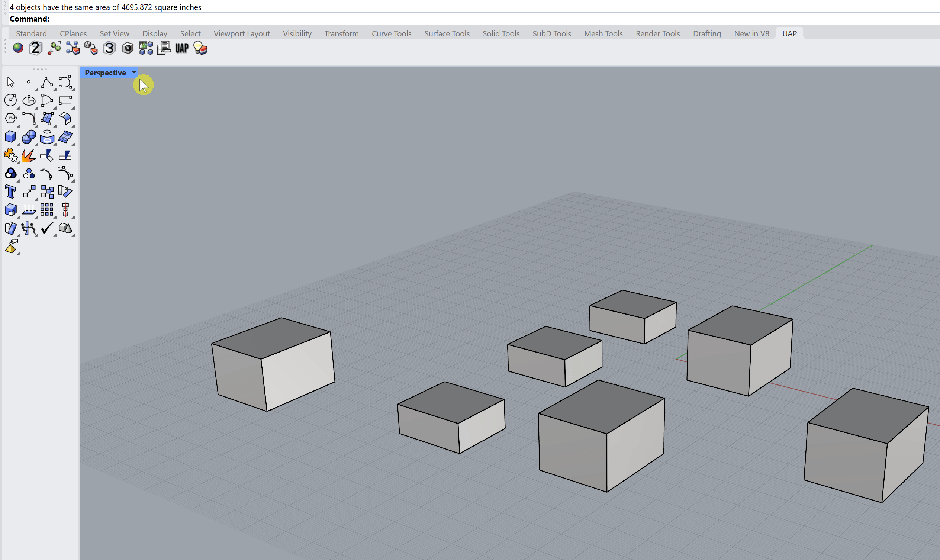Screen dimensions: 940x560
Task: Click the green spheres selection icon
Action: point(54,48)
